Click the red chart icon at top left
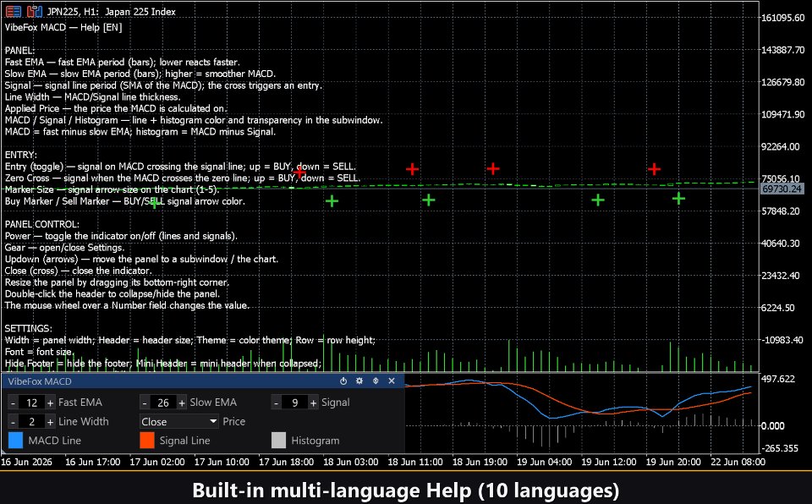 pos(14,11)
